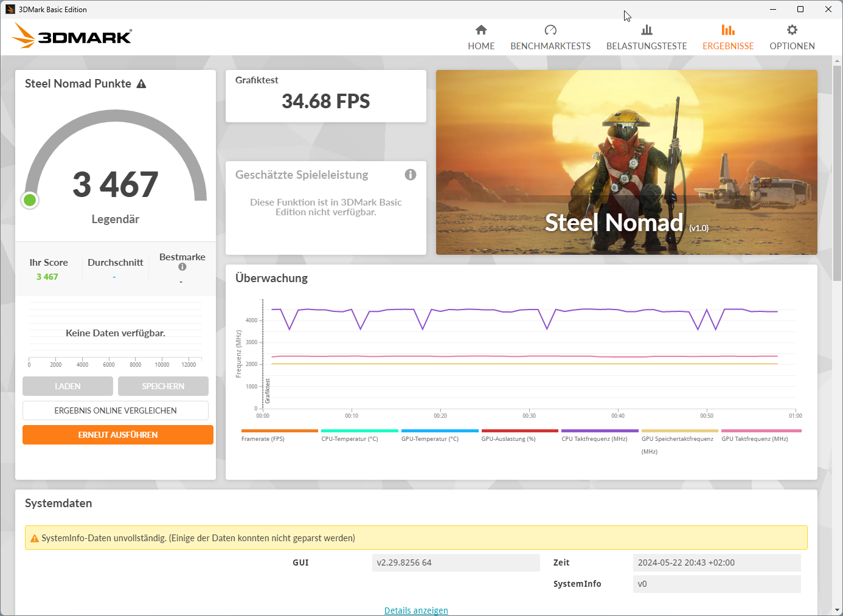Click the Ergebnisse orange bars icon
Image resolution: width=843 pixels, height=616 pixels.
(728, 30)
